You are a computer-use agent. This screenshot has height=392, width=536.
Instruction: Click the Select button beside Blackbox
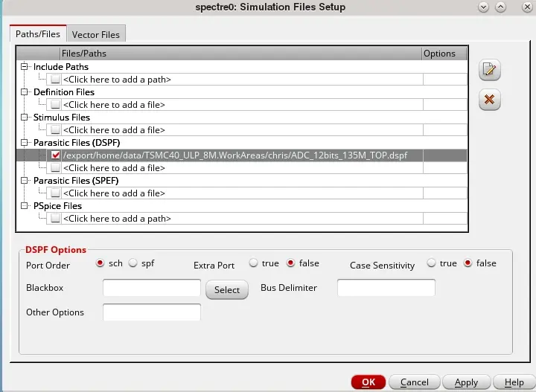[x=227, y=290]
